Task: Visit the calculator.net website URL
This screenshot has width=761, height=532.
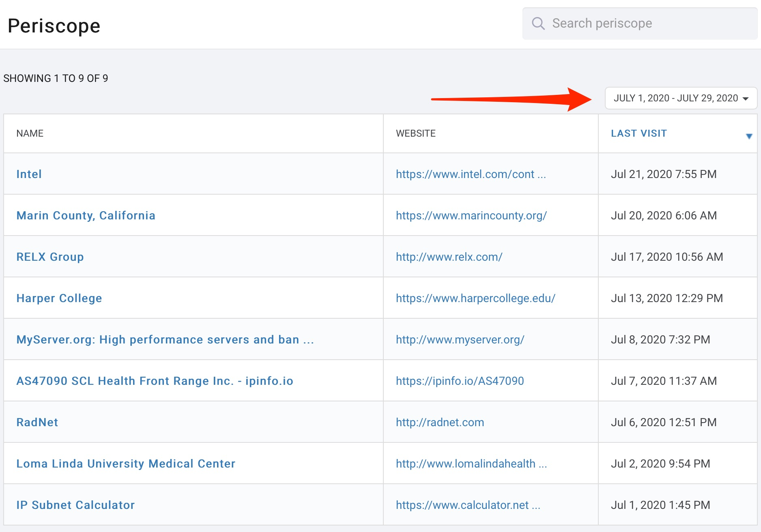Action: click(x=468, y=505)
